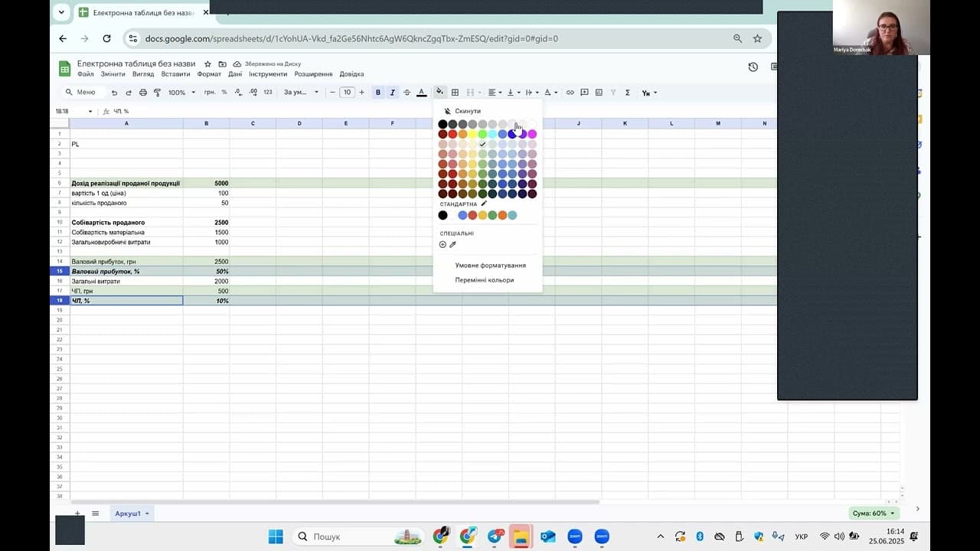The height and width of the screenshot is (551, 980).
Task: Click the fill color paint bucket icon
Action: tap(439, 93)
